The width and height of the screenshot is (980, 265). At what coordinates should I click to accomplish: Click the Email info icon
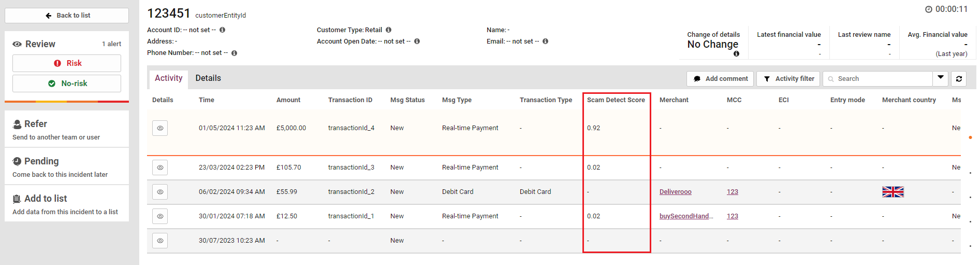click(x=545, y=41)
